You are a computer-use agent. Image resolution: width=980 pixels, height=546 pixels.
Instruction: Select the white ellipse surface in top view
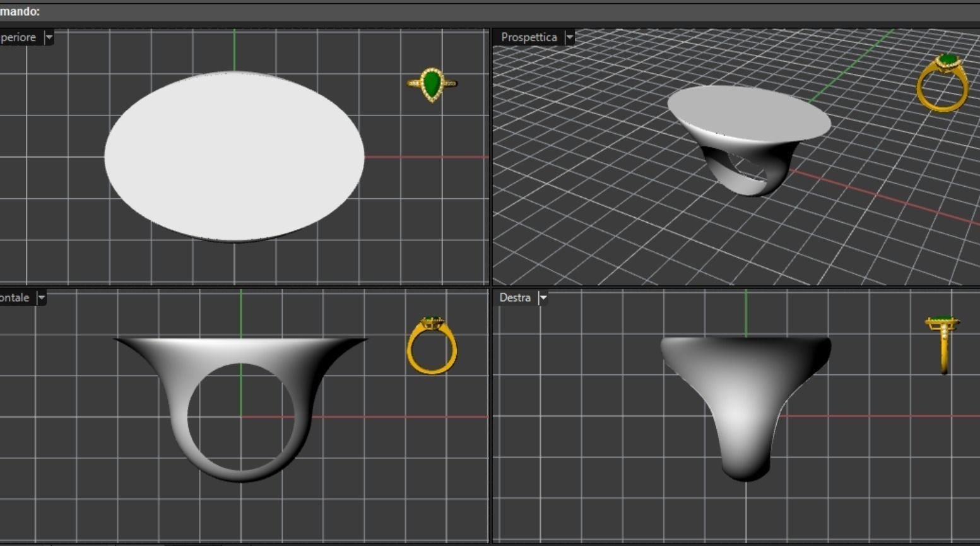click(x=234, y=157)
